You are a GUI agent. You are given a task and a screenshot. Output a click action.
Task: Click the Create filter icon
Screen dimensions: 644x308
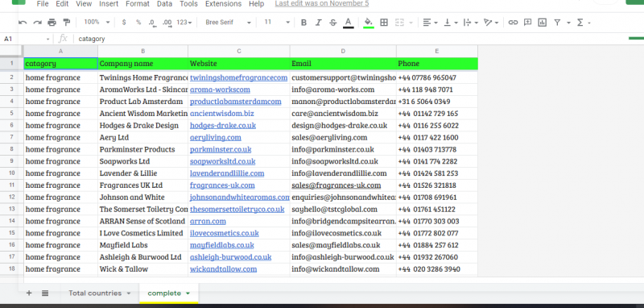[x=557, y=23]
